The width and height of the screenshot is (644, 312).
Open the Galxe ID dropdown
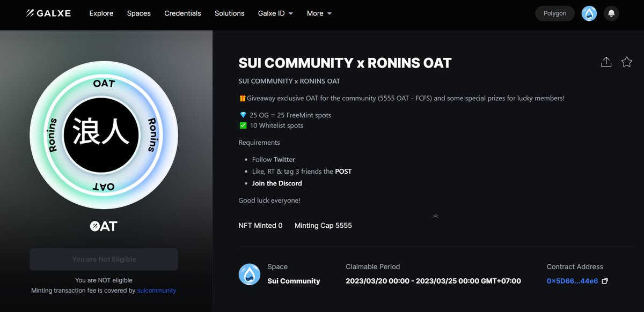coord(275,13)
